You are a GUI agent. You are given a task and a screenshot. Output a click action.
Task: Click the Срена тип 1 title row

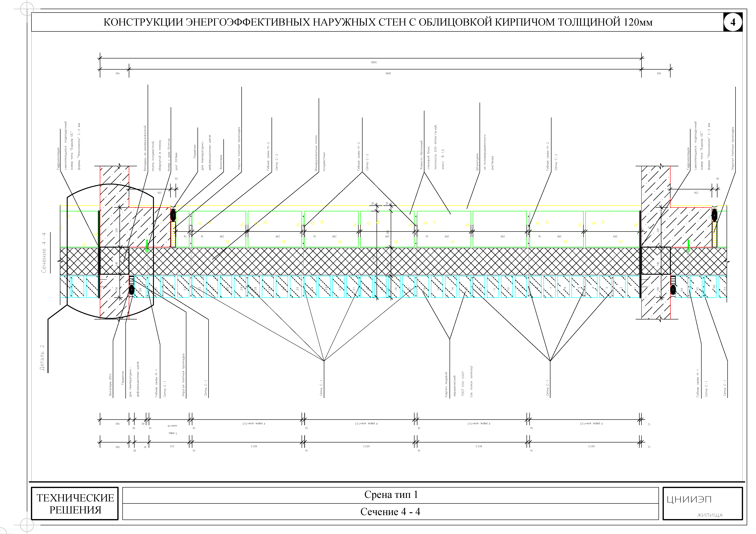391,495
